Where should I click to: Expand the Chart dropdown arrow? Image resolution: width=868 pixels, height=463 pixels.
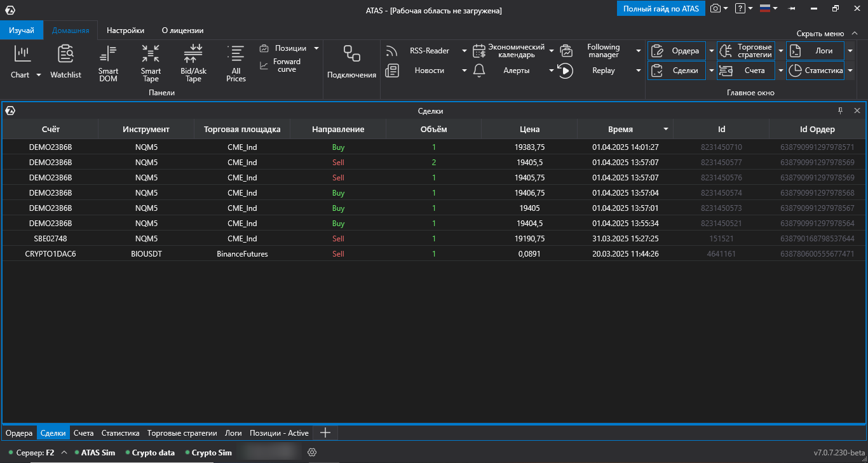click(x=38, y=75)
